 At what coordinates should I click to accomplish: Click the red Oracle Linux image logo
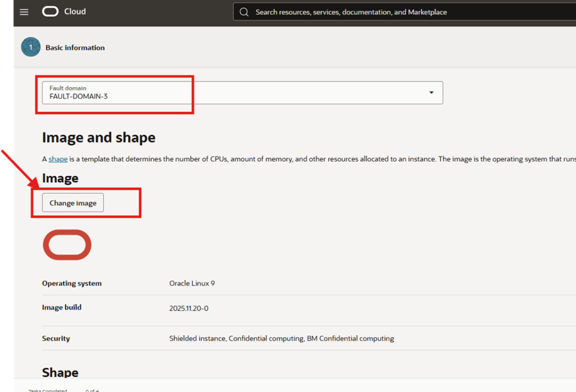(x=67, y=245)
